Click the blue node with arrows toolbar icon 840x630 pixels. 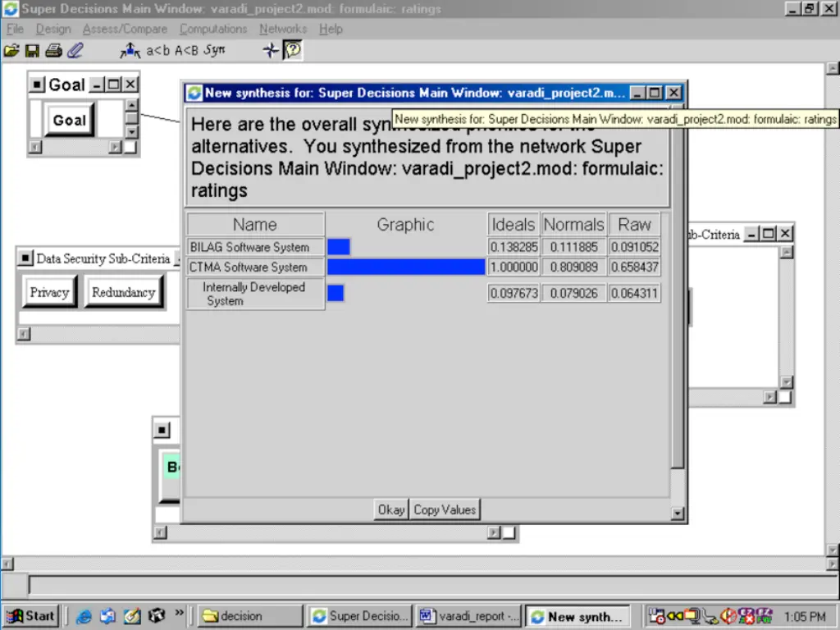[x=130, y=51]
